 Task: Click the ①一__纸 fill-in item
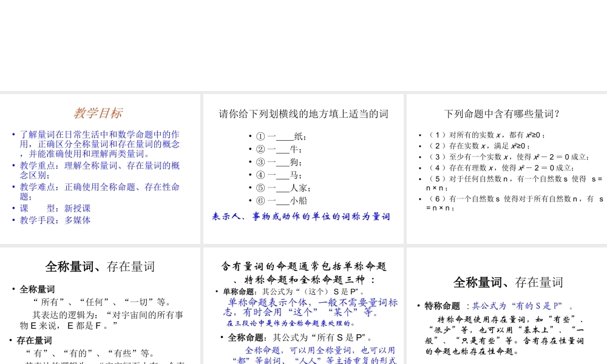tap(276, 136)
